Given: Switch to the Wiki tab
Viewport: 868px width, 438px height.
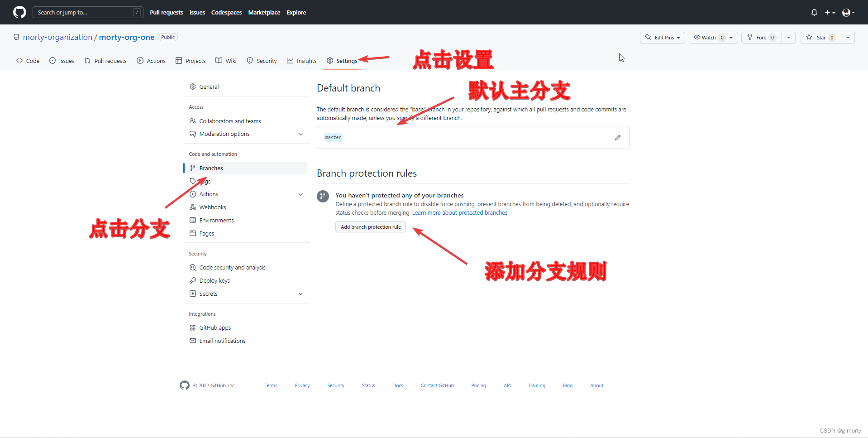Looking at the screenshot, I should point(226,61).
